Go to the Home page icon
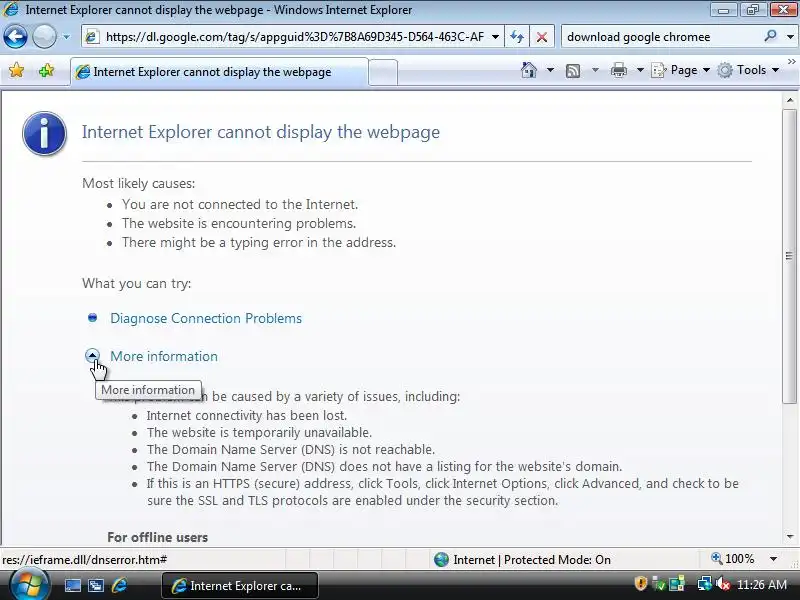This screenshot has width=800, height=600. pos(529,70)
